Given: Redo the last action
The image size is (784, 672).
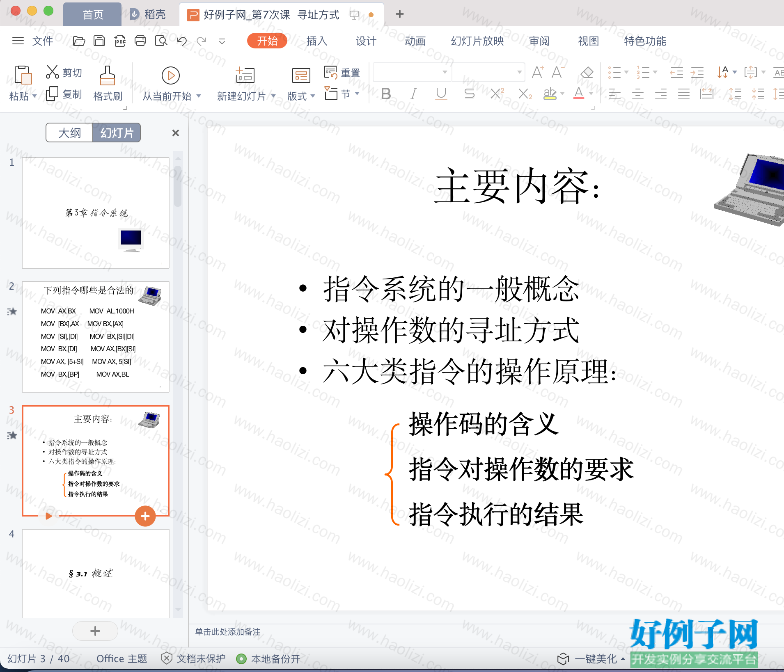Looking at the screenshot, I should [x=202, y=41].
